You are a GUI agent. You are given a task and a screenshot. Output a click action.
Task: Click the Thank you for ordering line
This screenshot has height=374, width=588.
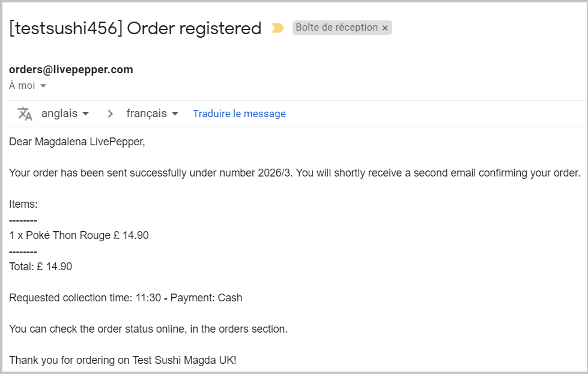(123, 360)
